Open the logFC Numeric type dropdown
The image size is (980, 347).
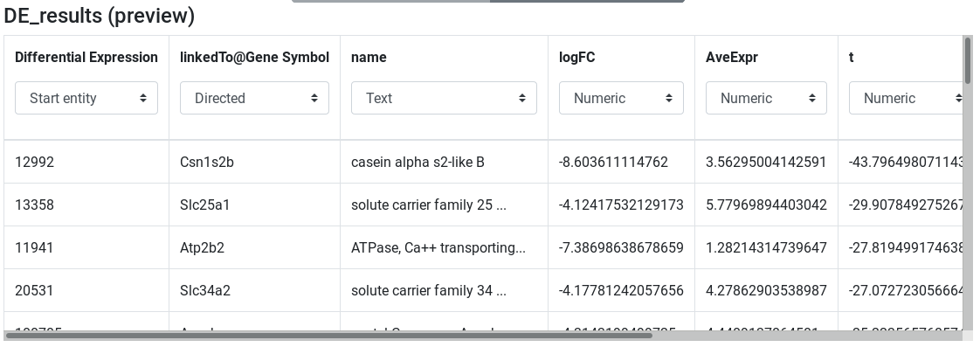[621, 98]
